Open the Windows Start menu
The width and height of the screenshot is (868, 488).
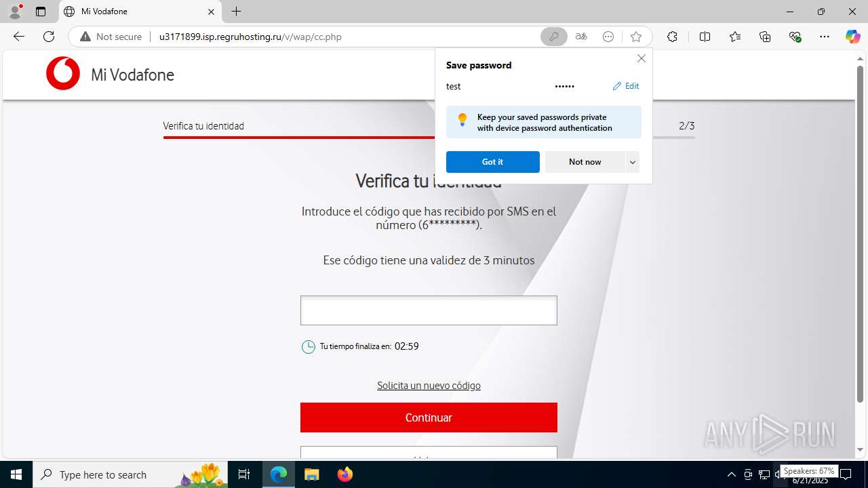pyautogui.click(x=16, y=474)
